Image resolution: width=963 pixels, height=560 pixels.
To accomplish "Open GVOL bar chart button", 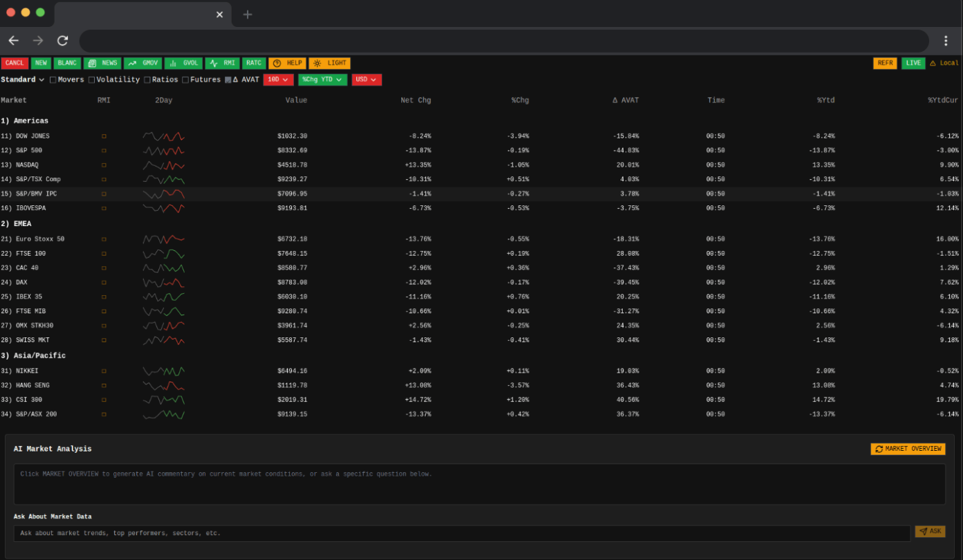I will 183,63.
